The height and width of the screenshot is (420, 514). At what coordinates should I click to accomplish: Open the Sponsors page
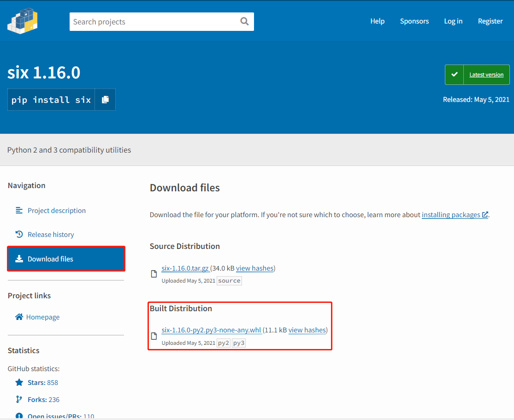(x=414, y=21)
